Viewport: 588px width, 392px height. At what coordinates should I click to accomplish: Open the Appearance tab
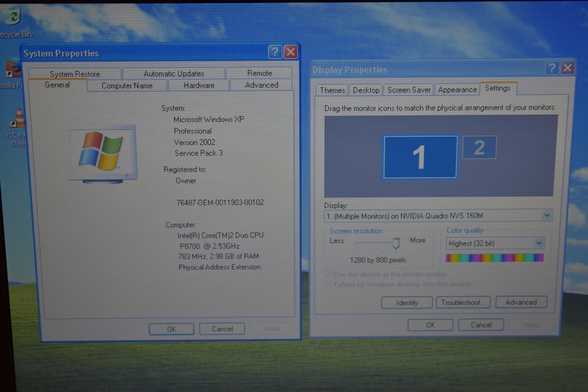(457, 90)
